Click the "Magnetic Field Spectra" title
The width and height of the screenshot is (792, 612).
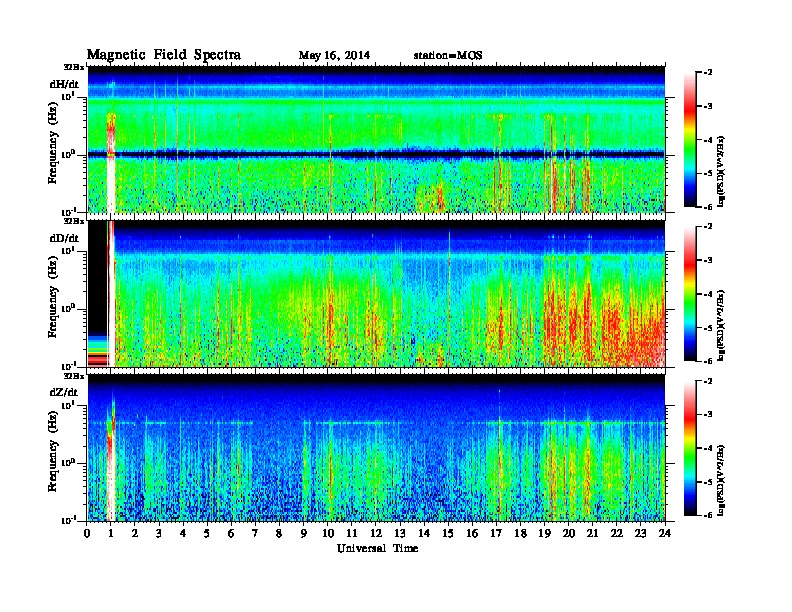coord(164,55)
